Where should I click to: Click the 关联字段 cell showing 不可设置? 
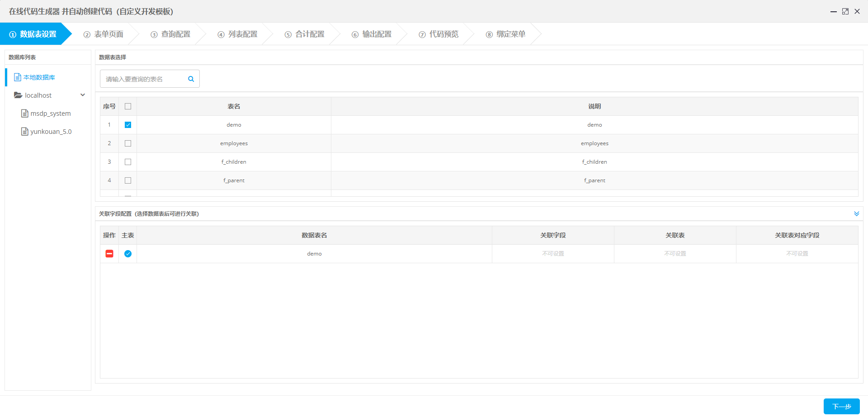pos(553,254)
